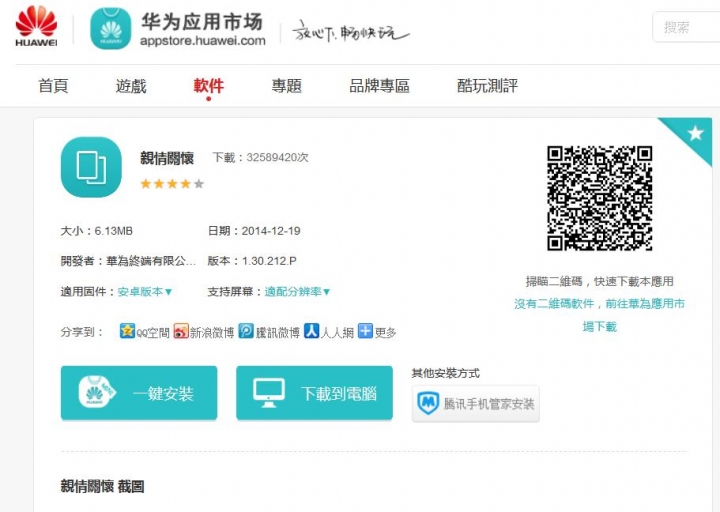Expand the 安卓版本 dropdown
The height and width of the screenshot is (512, 720).
pyautogui.click(x=145, y=292)
